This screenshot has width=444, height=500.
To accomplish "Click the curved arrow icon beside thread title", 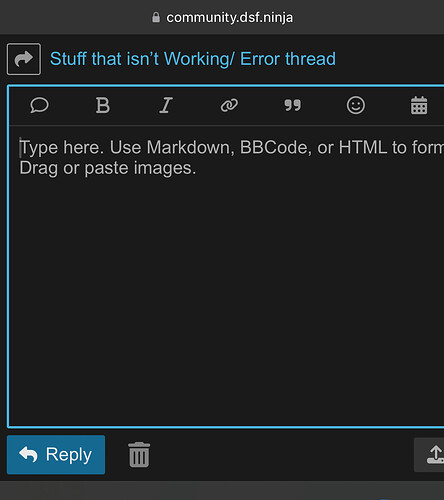I will [24, 59].
